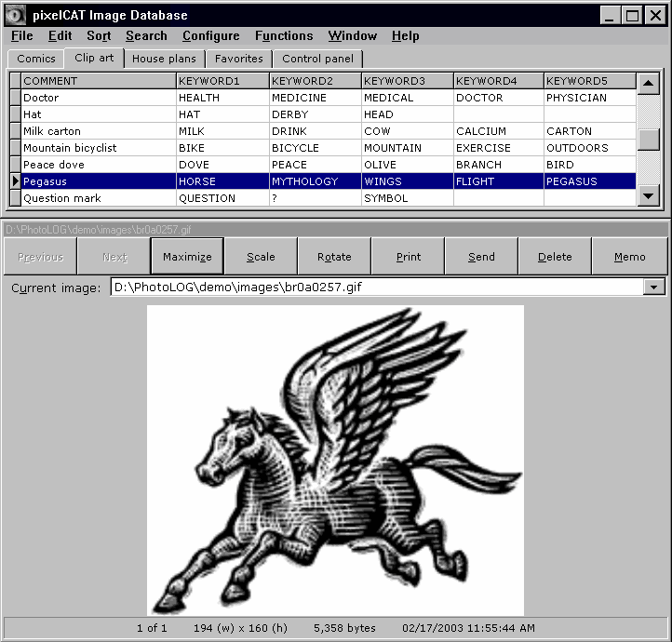Select the Doctor row selector box

16,98
